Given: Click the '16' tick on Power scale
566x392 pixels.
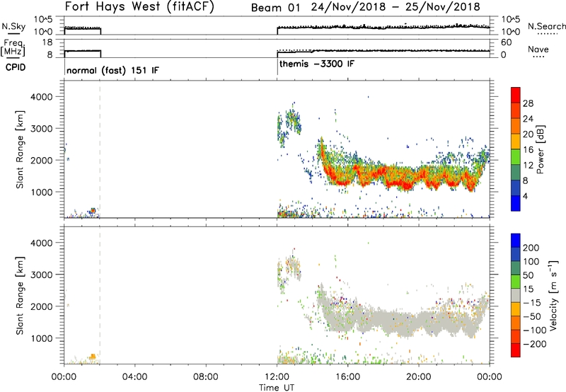Looking at the screenshot, I should [x=528, y=150].
